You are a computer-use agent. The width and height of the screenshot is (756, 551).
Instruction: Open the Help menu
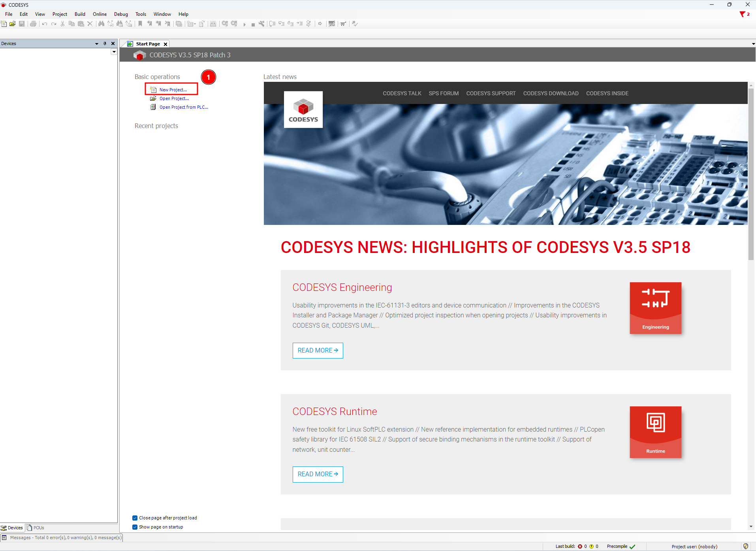[183, 14]
